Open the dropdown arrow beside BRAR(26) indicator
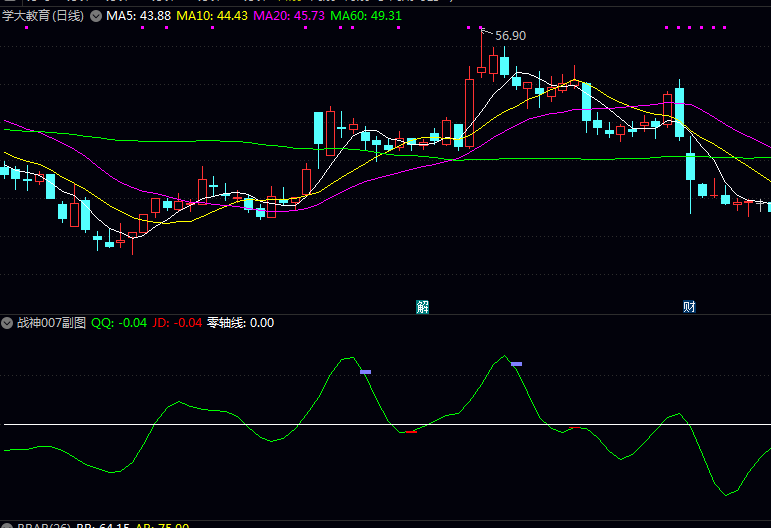The height and width of the screenshot is (528, 771). pyautogui.click(x=8, y=524)
